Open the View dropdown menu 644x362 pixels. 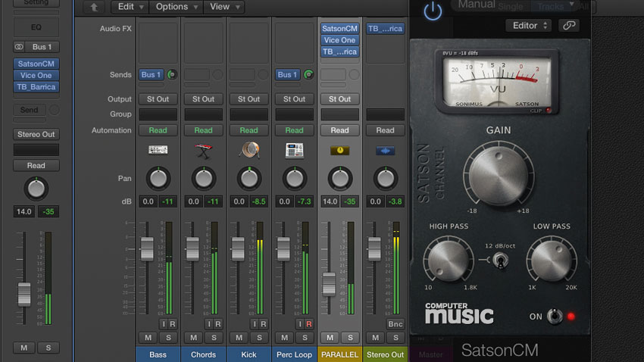tap(224, 7)
